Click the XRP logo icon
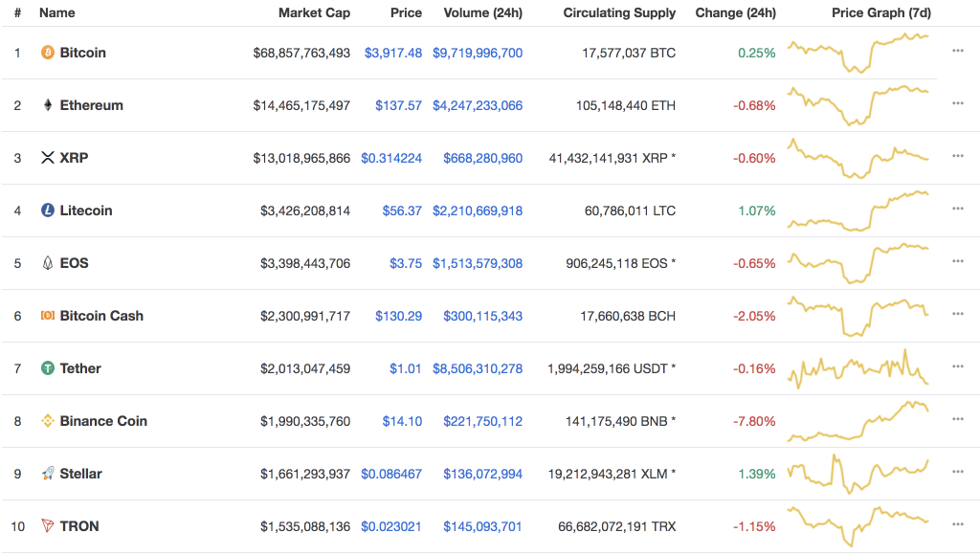980x555 pixels. coord(48,158)
